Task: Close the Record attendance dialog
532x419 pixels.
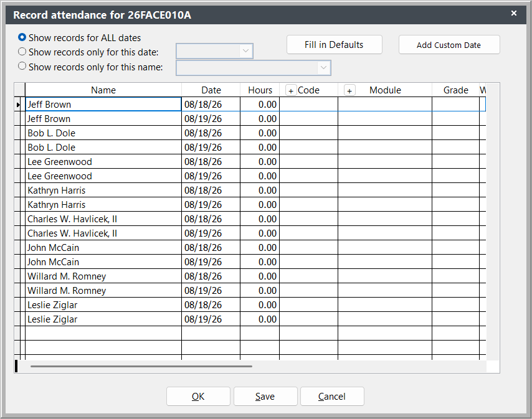Action: pos(514,13)
